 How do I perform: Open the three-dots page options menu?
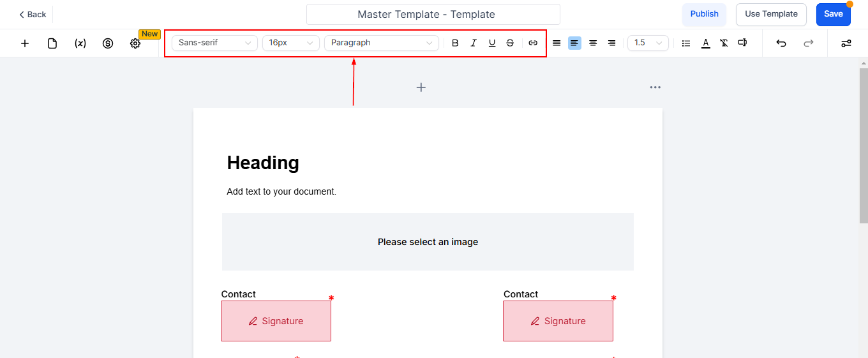[x=655, y=87]
